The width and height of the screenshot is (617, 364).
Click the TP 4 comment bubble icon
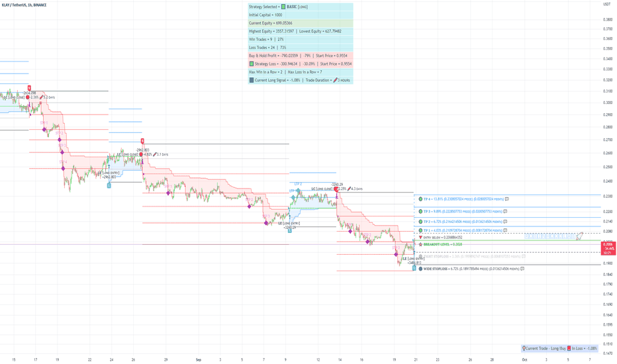[x=507, y=199]
